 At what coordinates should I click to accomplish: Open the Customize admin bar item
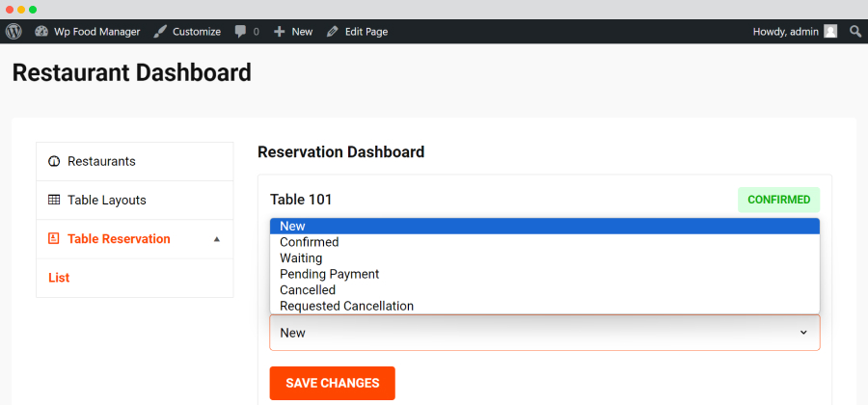coord(197,32)
